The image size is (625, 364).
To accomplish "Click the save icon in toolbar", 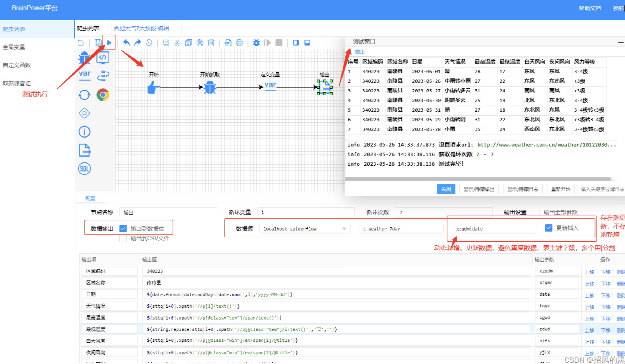I will [x=98, y=43].
